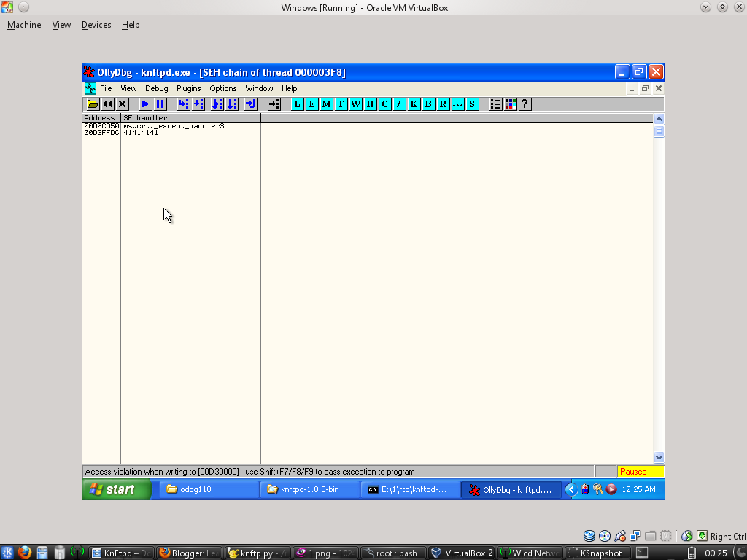
Task: Click the Open file toolbar icon
Action: point(93,104)
